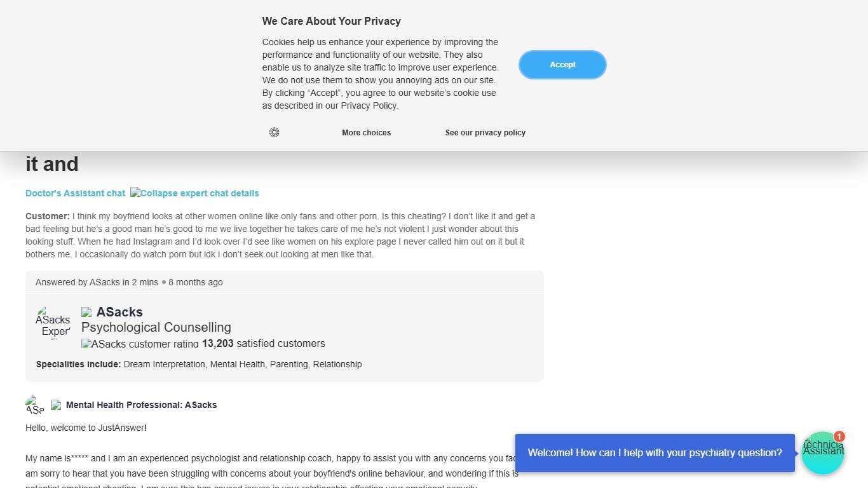Viewport: 868px width, 488px height.
Task: Click the badge icon beside ASacks name
Action: [x=86, y=312]
